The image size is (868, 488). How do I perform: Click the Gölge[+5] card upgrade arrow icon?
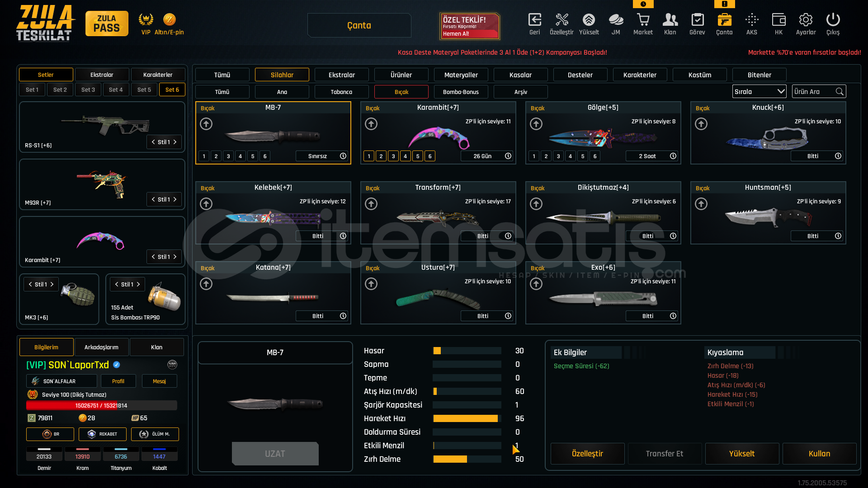click(536, 124)
